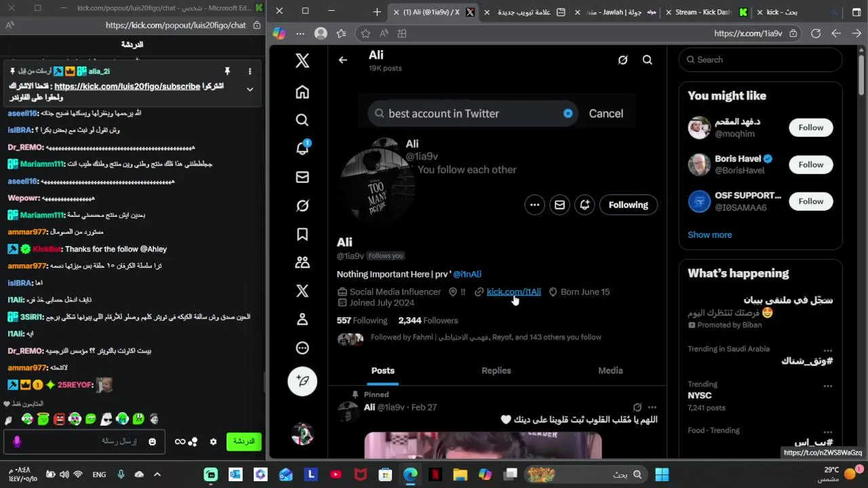This screenshot has width=868, height=488.
Task: Open browser settings ellipsis menu
Action: point(300,33)
